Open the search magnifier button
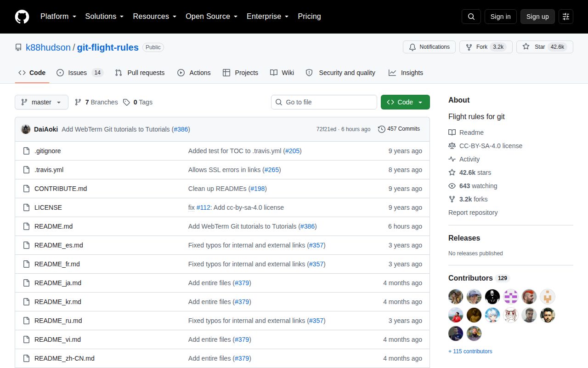The height and width of the screenshot is (368, 588). [x=471, y=17]
